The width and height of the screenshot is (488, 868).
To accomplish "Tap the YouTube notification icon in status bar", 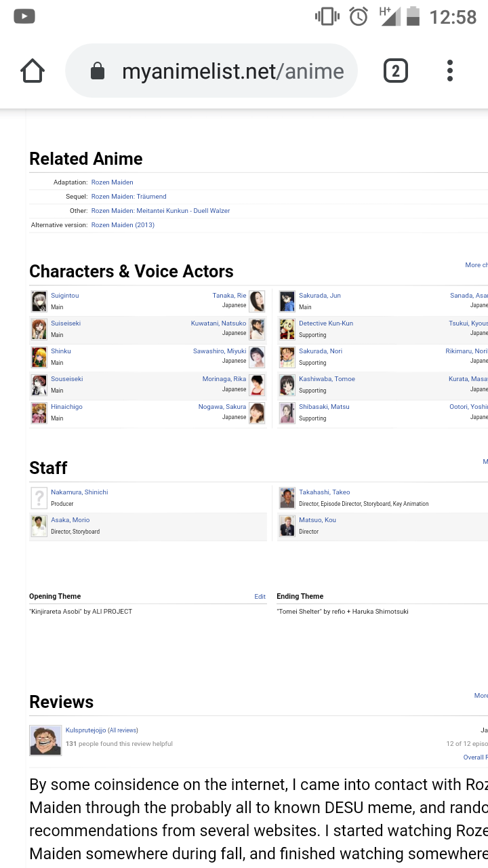I will click(x=24, y=16).
